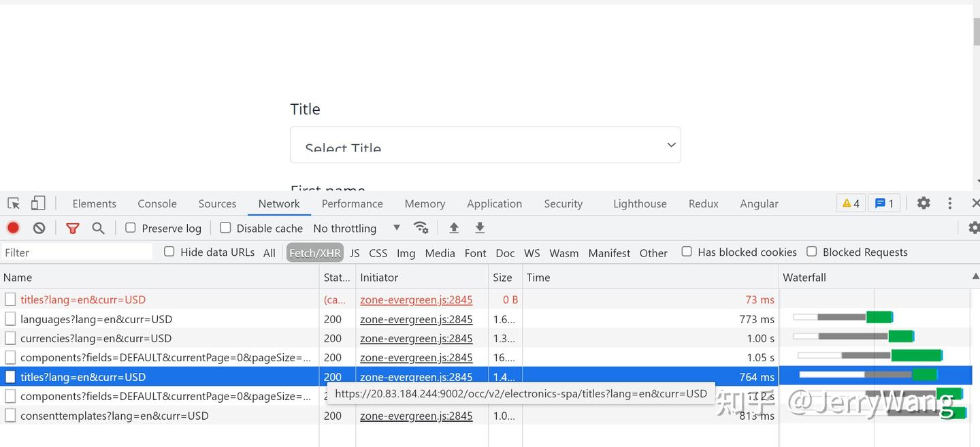Viewport: 980px width, 447px height.
Task: Filter requests by Media type
Action: 440,252
